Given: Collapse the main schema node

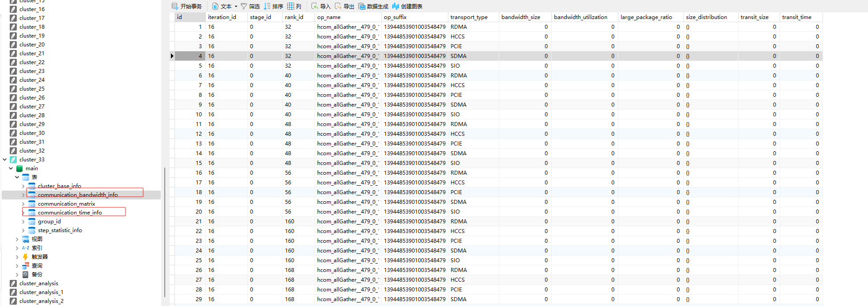Looking at the screenshot, I should pos(11,168).
